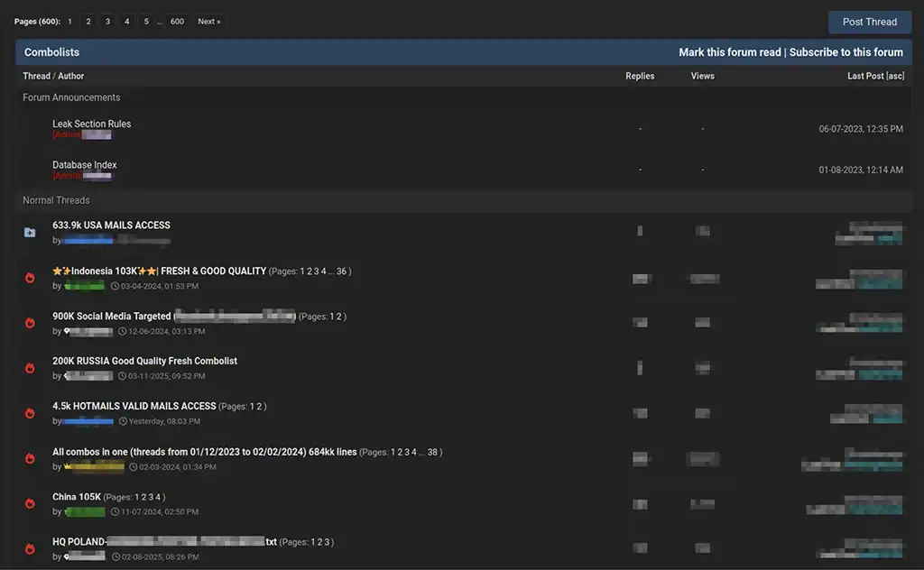
Task: Select the flame icon beside 200K RUSSIA thread
Action: point(30,368)
